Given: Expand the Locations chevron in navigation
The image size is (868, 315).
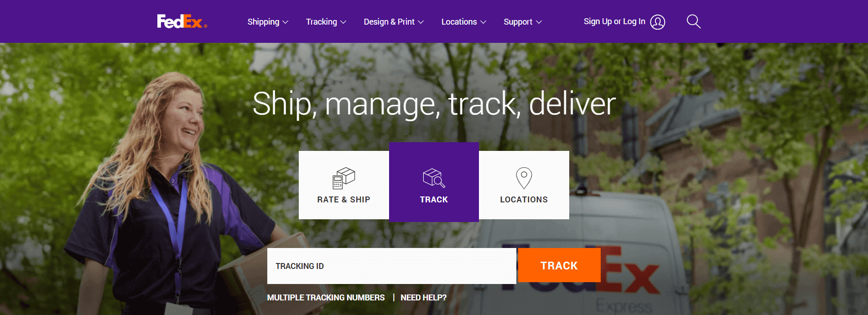Looking at the screenshot, I should 483,22.
